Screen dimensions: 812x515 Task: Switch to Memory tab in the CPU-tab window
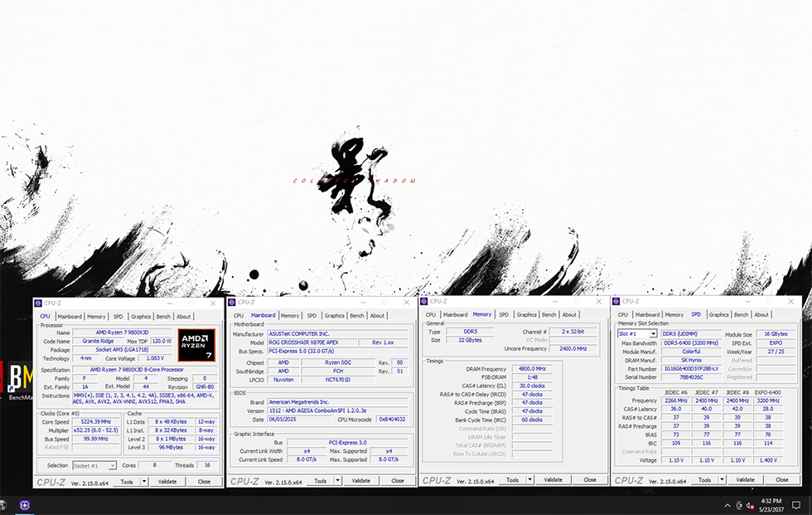click(x=96, y=317)
